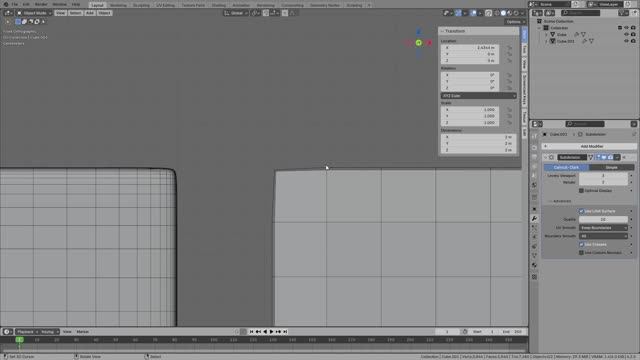Screen dimensions: 640x360
Task: Open the outliner filter funnel menu
Action: click(x=623, y=13)
